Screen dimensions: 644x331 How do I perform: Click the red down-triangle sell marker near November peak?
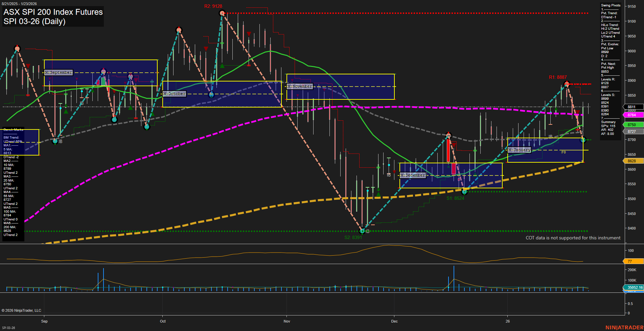tap(249, 33)
